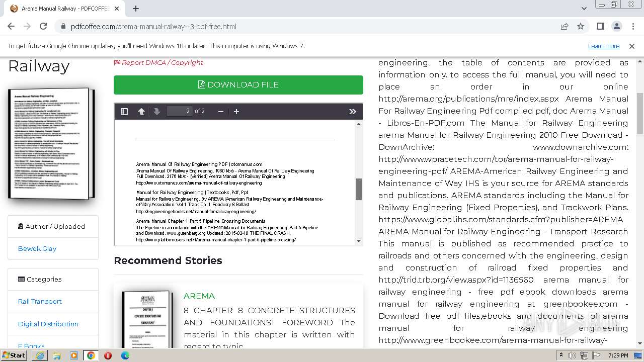Open the engineeringebooks.net manual URL
This screenshot has height=362, width=644.
point(196,212)
